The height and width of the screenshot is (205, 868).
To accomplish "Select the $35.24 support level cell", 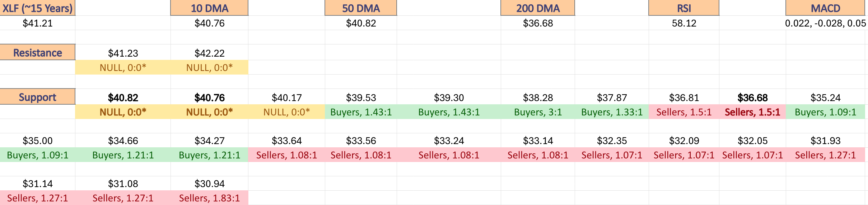I will (x=825, y=97).
